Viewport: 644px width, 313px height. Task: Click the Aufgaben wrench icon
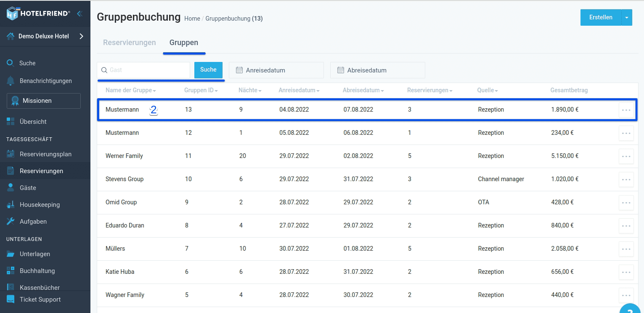11,222
